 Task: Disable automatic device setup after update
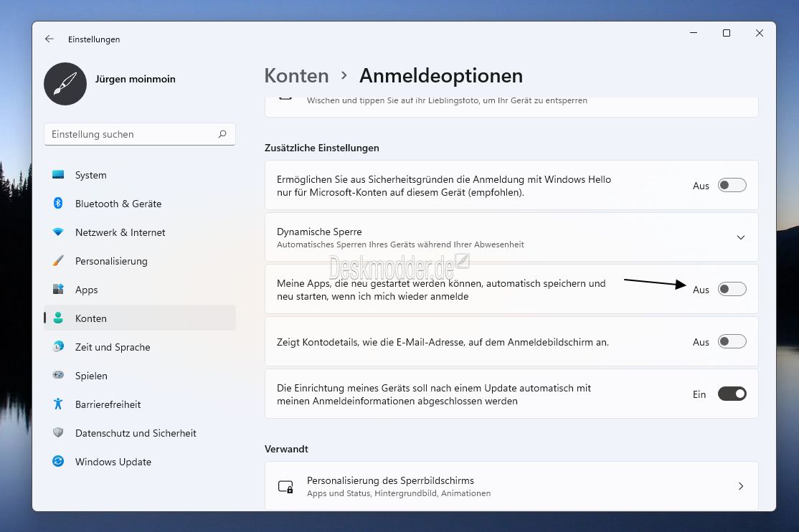(732, 394)
